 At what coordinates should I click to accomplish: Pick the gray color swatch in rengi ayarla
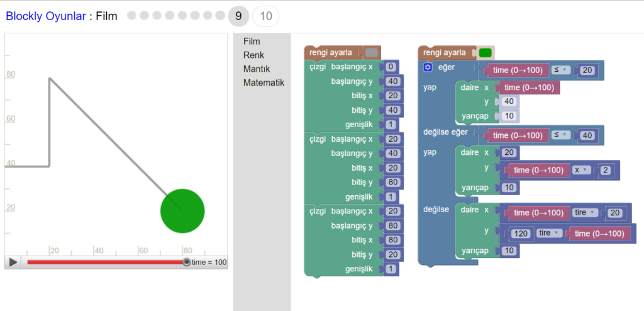(372, 53)
